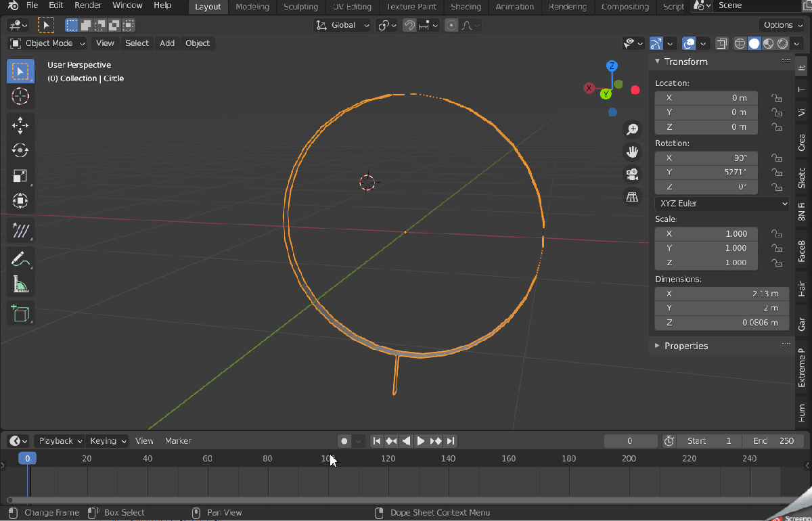The height and width of the screenshot is (521, 812).
Task: Open the timeline editor type dropdown
Action: pyautogui.click(x=18, y=441)
